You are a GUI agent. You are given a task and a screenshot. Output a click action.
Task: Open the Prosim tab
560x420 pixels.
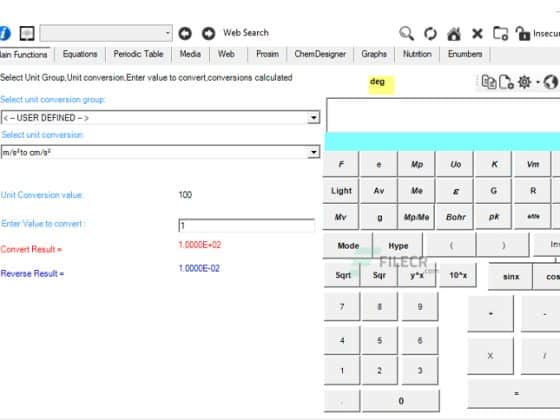267,54
